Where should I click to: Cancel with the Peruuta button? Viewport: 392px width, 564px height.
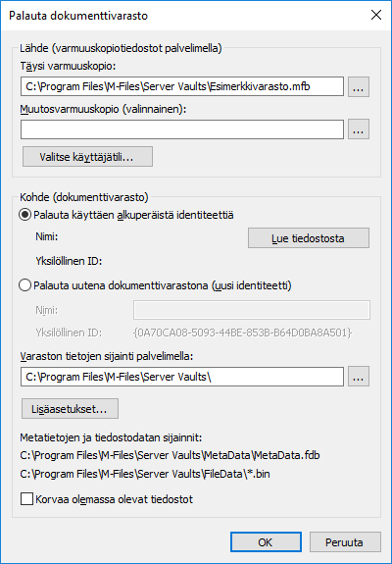point(345,542)
